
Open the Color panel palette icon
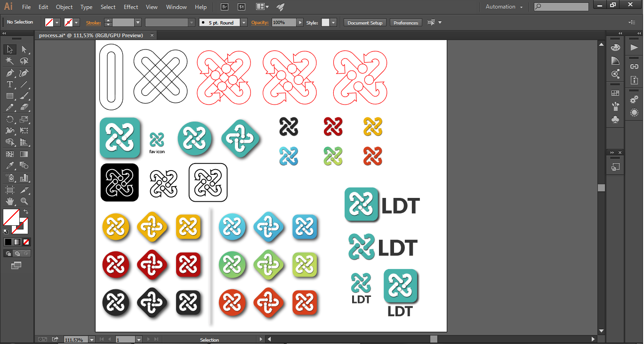point(615,48)
